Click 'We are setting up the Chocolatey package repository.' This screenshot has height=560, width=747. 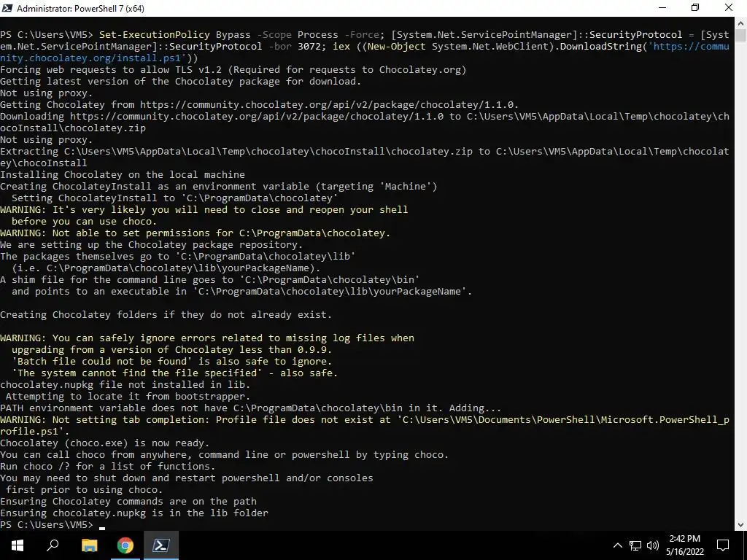[152, 245]
